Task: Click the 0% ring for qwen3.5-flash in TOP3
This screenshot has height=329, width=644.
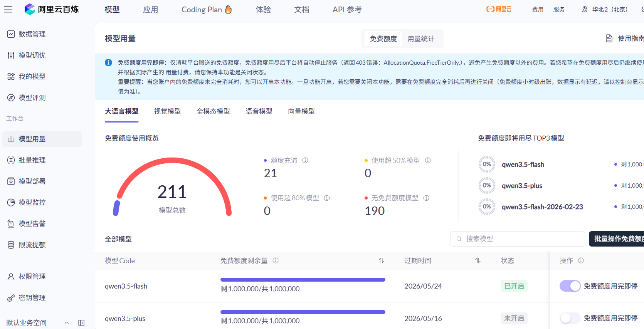Action: coord(487,164)
